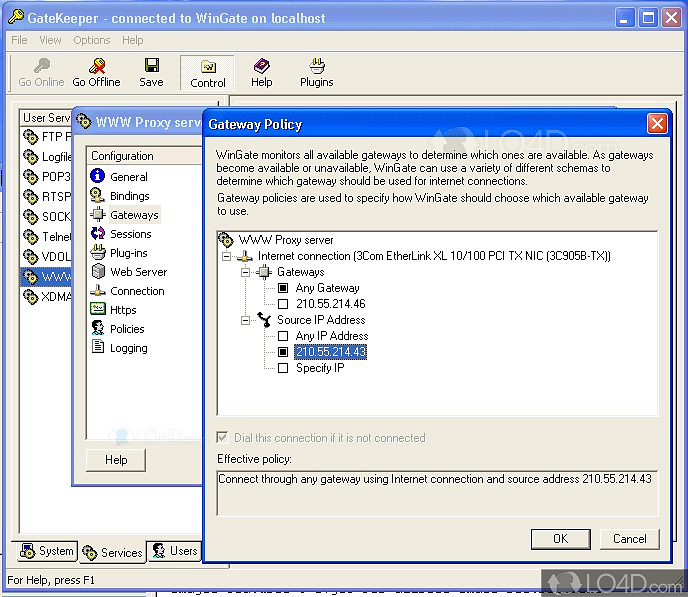688x597 pixels.
Task: Collapse the Internet connection tree node
Action: [x=226, y=256]
